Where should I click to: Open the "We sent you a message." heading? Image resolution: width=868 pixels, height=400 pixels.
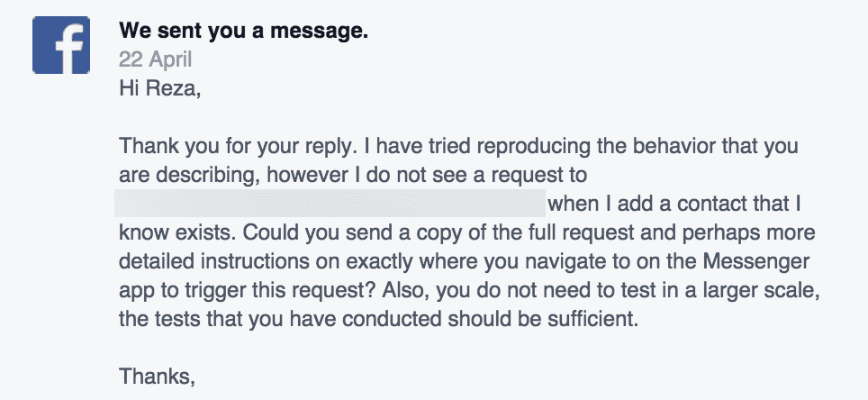(x=244, y=31)
